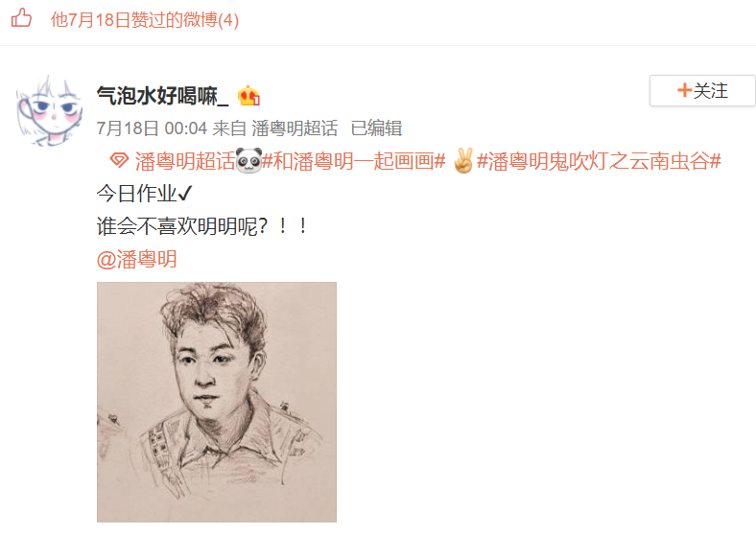This screenshot has height=535, width=756.
Task: Click the thumbs-up like icon
Action: [21, 18]
